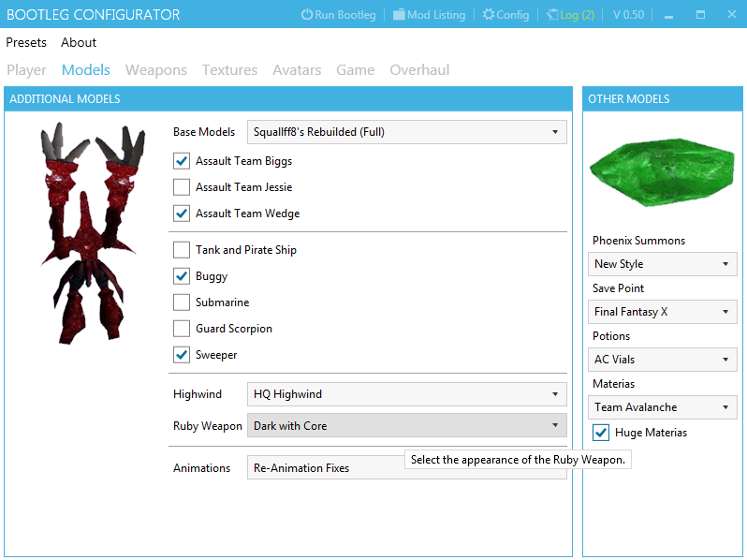747x560 pixels.
Task: Click the Run Bootleg power icon
Action: point(307,14)
